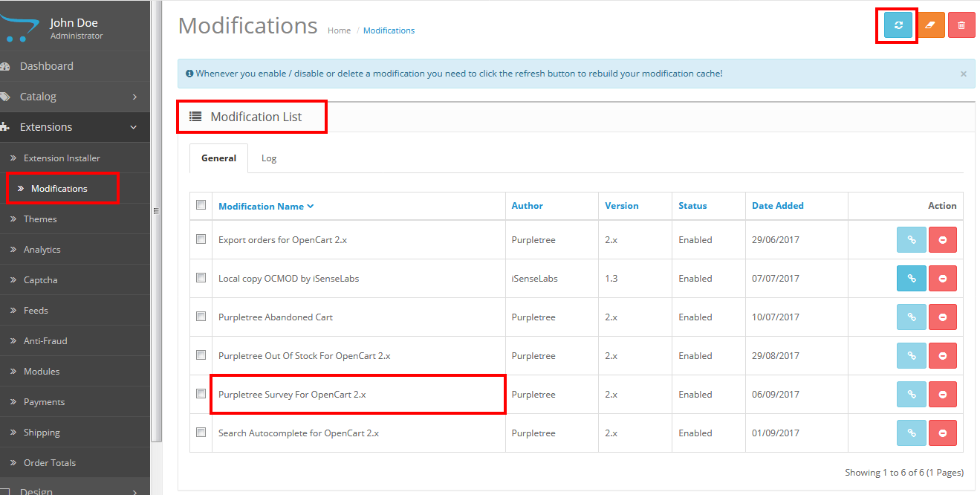This screenshot has height=495, width=980.
Task: Go to Feeds in the sidebar
Action: (75, 311)
